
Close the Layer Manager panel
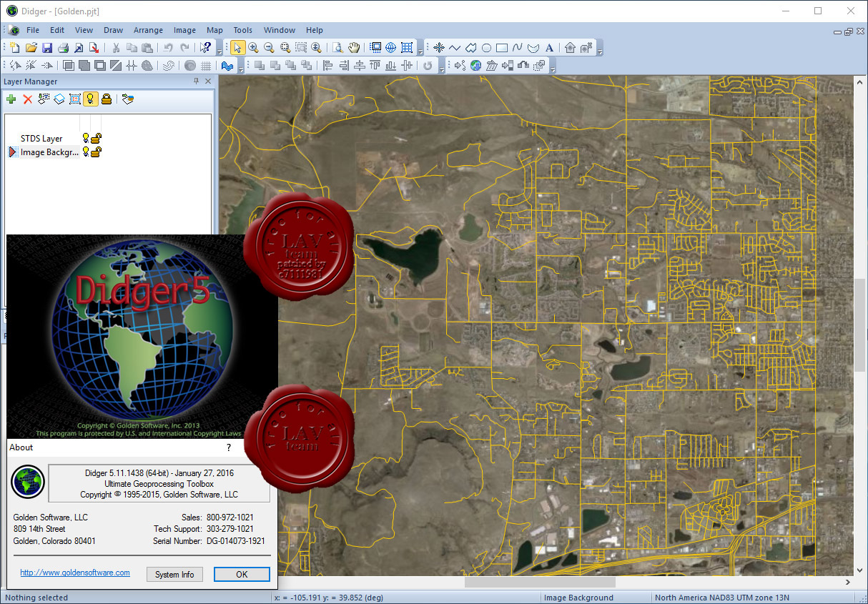[x=208, y=81]
